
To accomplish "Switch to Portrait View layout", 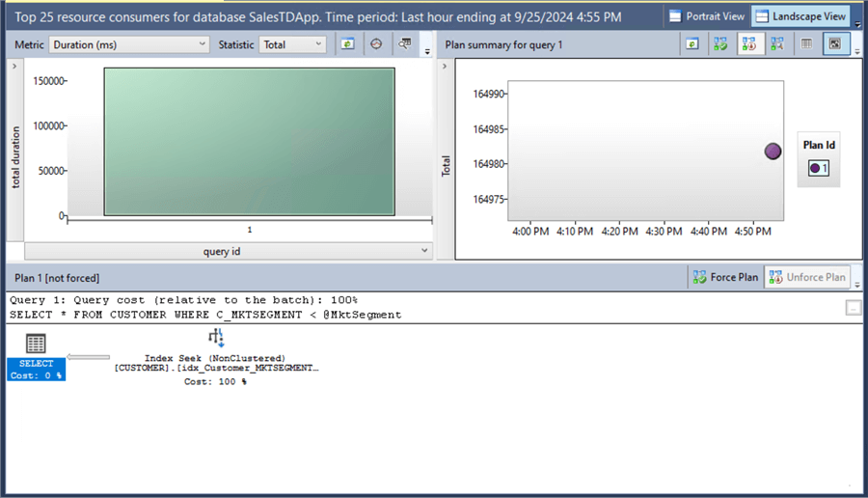I will click(x=707, y=16).
